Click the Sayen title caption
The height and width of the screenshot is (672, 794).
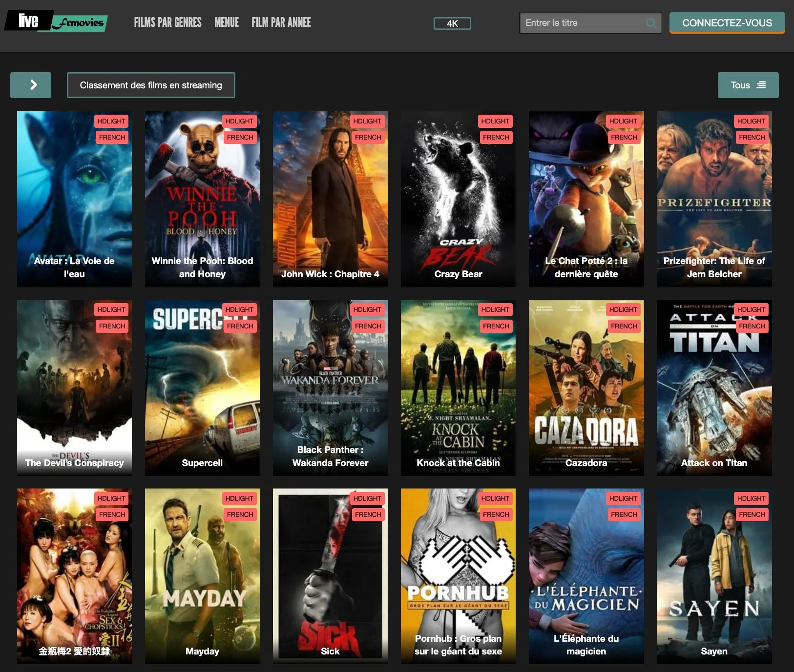point(714,651)
